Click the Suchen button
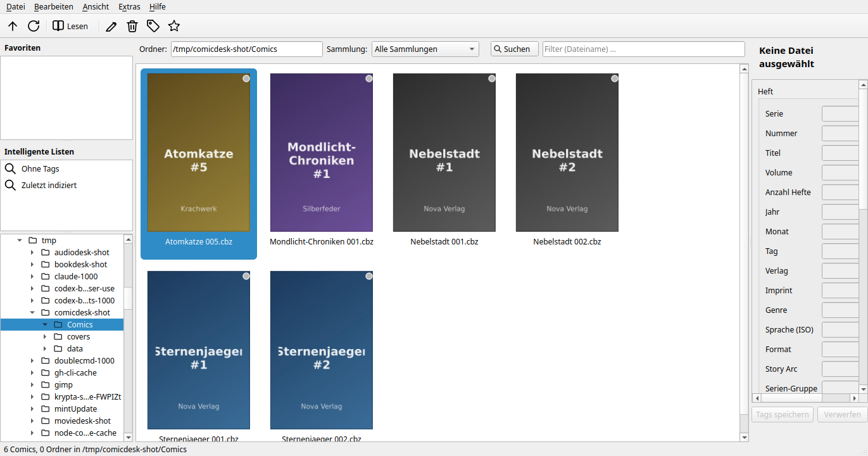The width and height of the screenshot is (868, 456). pos(515,49)
